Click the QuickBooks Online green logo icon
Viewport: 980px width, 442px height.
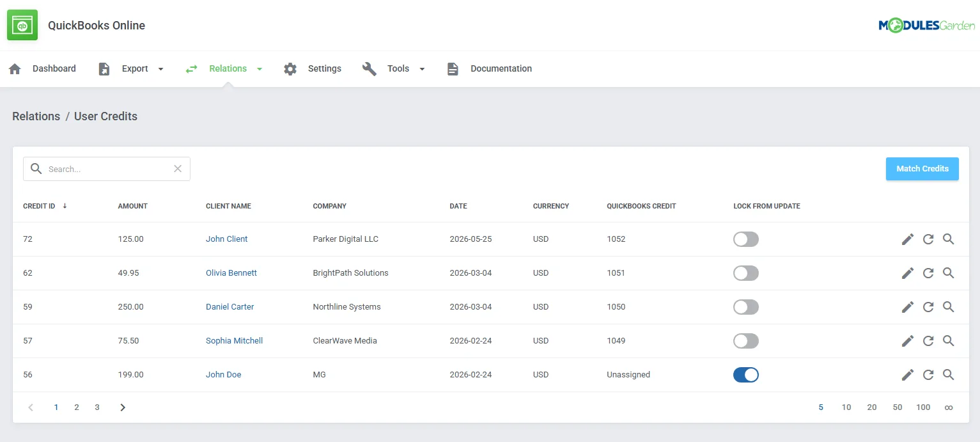click(x=22, y=25)
